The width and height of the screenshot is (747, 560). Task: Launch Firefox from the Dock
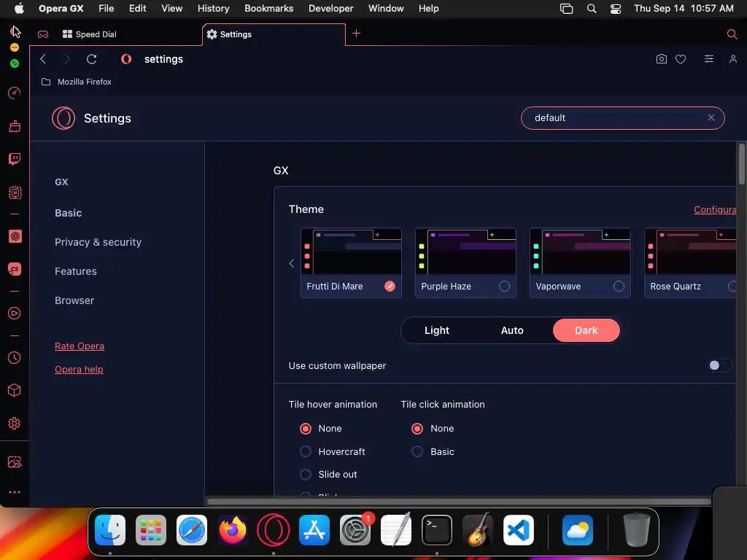pos(233,530)
